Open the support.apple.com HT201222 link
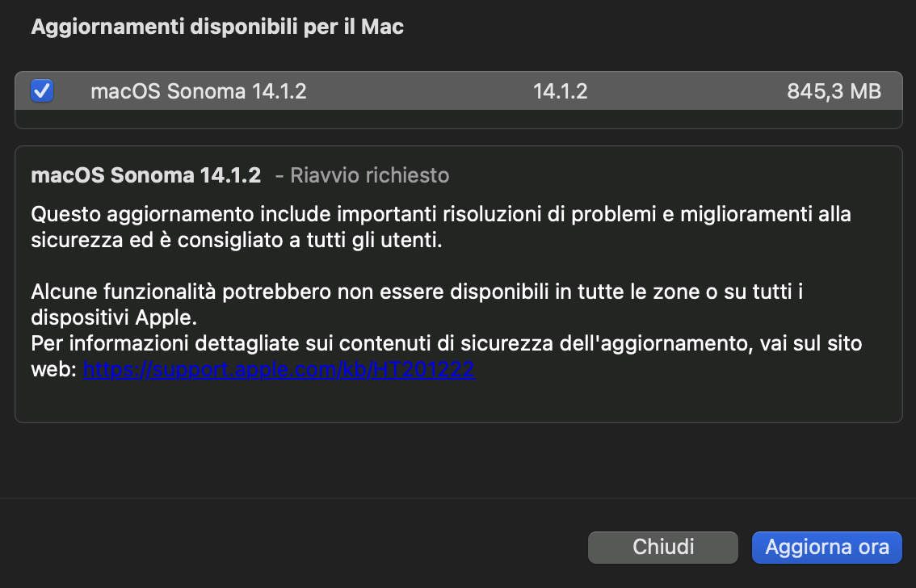This screenshot has height=588, width=916. tap(279, 371)
